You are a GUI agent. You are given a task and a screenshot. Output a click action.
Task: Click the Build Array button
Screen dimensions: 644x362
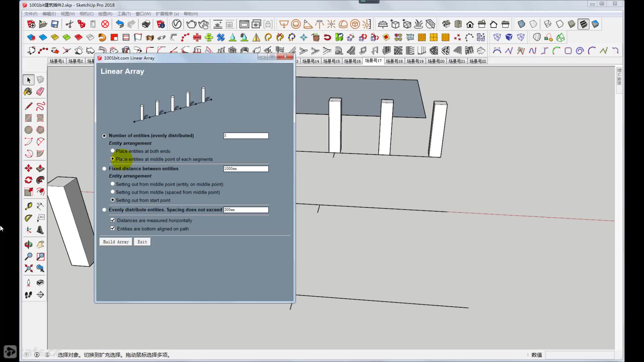tap(116, 242)
